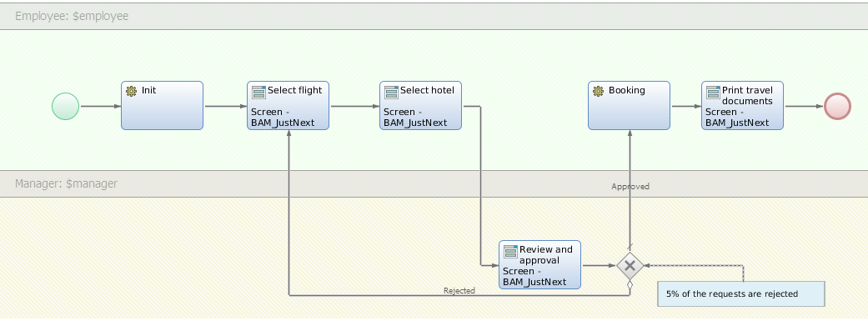Viewport: 868px width, 321px height.
Task: Click the gear icon on Booking task
Action: (x=599, y=92)
